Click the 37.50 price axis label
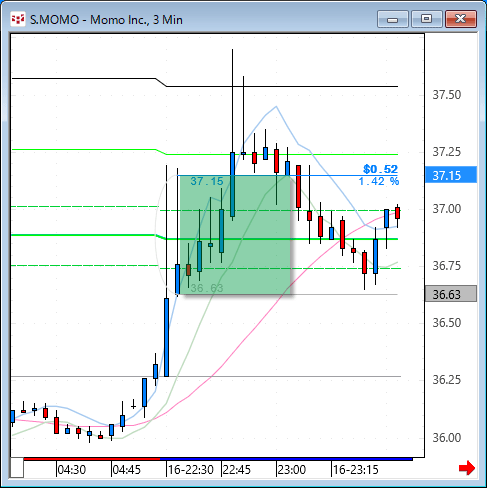This screenshot has width=487, height=488. click(447, 95)
